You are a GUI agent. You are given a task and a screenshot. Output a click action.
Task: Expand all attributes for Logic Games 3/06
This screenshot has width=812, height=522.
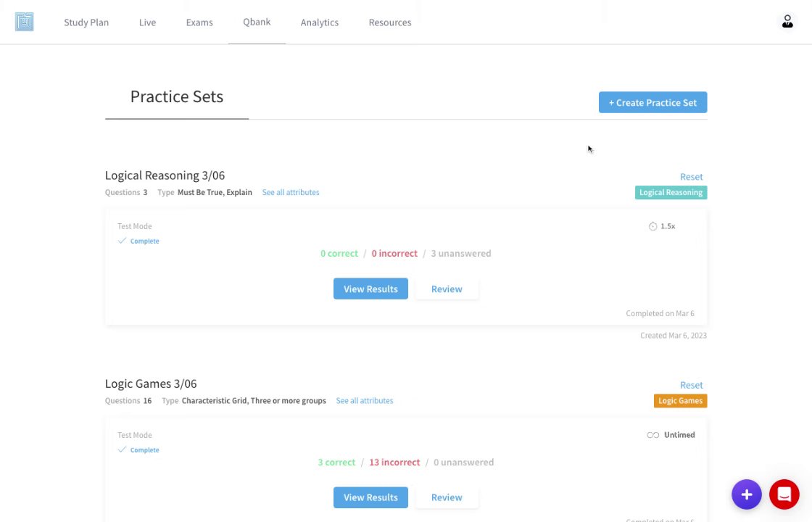365,400
